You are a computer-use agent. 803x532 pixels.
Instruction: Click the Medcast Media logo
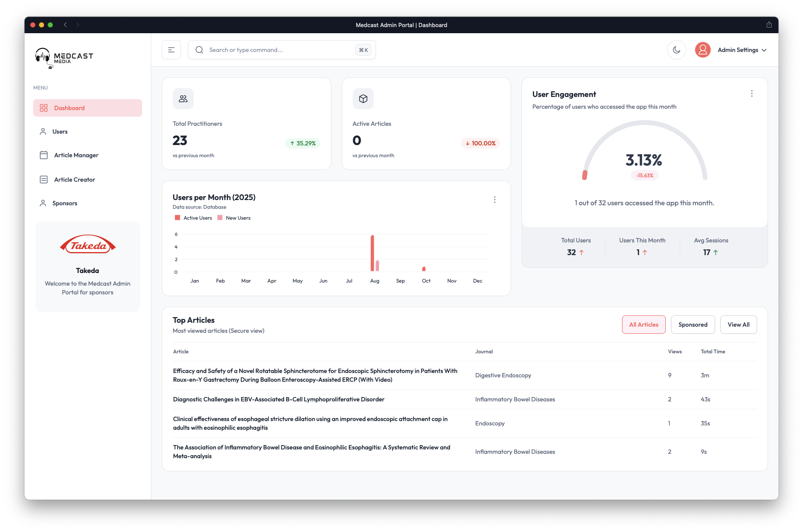point(64,58)
